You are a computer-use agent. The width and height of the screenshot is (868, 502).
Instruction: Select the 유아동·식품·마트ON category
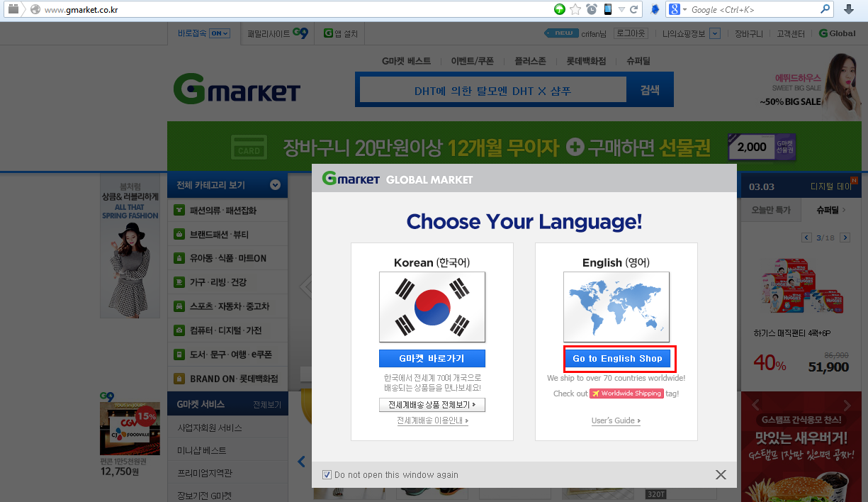click(227, 258)
